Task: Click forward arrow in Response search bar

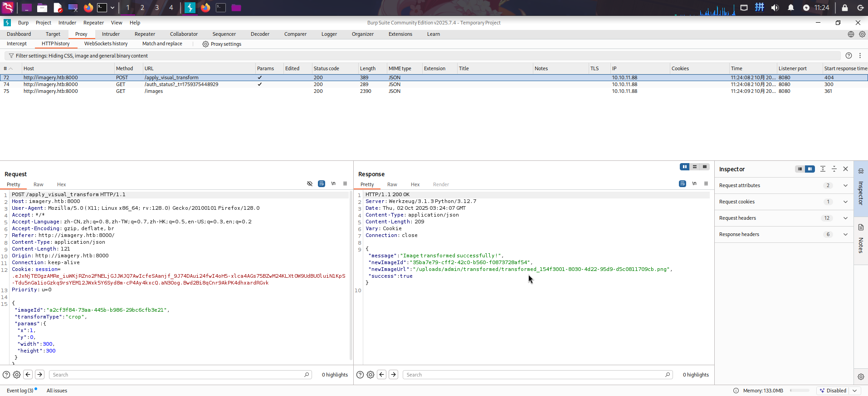Action: [x=393, y=375]
